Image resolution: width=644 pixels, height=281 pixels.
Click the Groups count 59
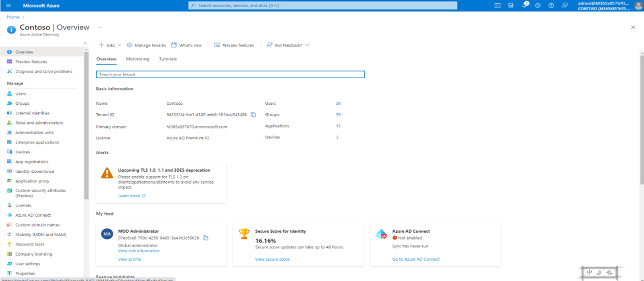tap(338, 115)
